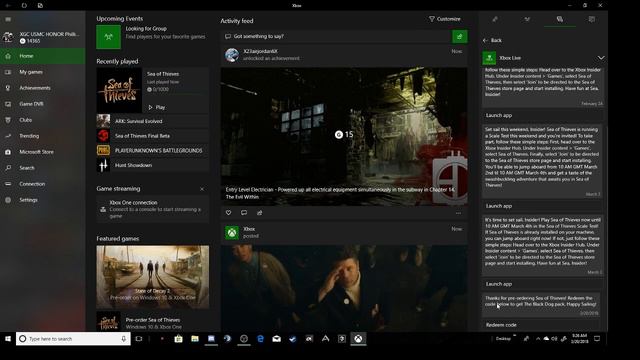Image resolution: width=640 pixels, height=360 pixels.
Task: Open the Xbox post video thumbnail
Action: [x=344, y=288]
